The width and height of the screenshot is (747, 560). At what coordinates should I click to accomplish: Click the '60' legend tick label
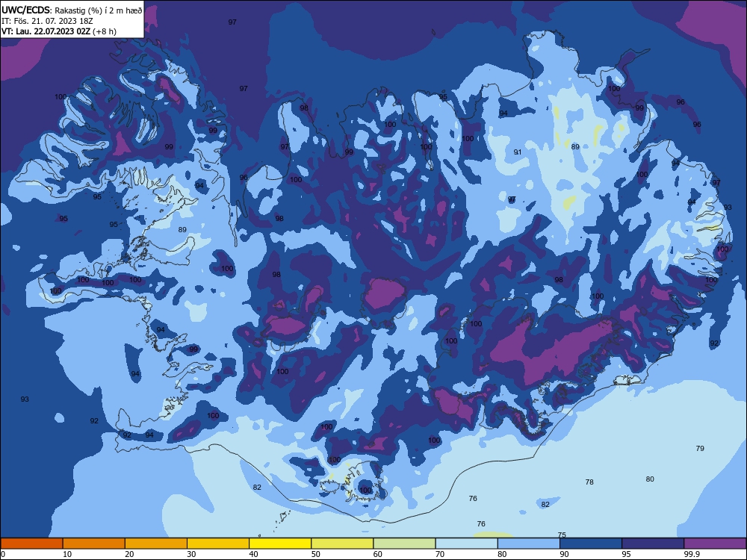tap(378, 554)
